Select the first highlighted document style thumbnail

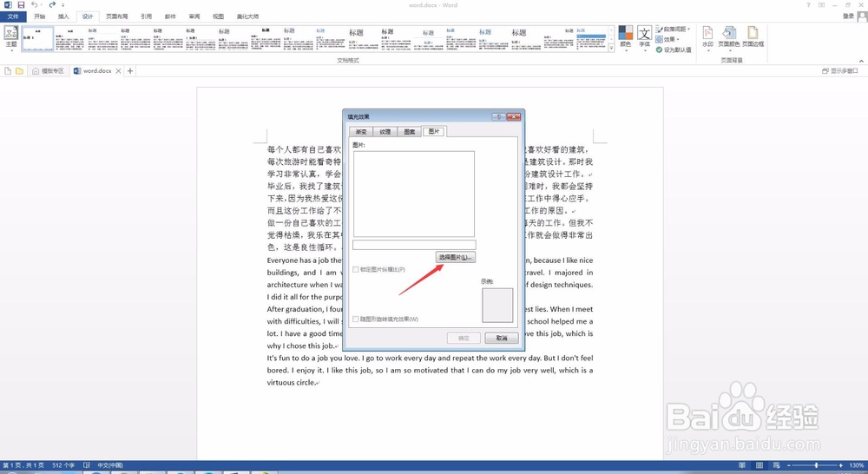pos(37,39)
